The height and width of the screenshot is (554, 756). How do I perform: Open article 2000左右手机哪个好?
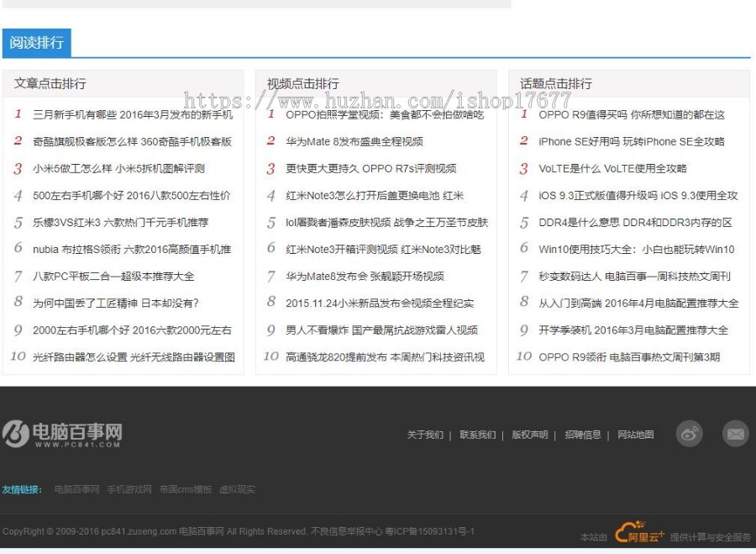click(132, 330)
